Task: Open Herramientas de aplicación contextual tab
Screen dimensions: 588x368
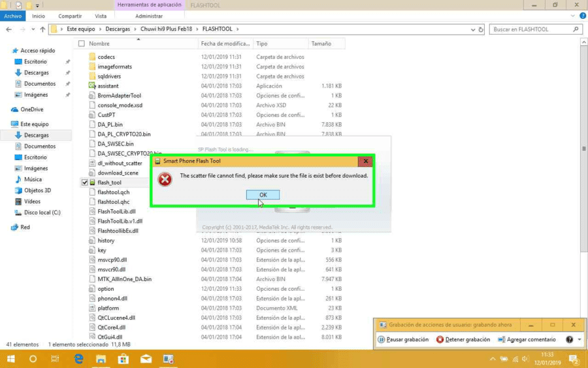Action: [149, 5]
